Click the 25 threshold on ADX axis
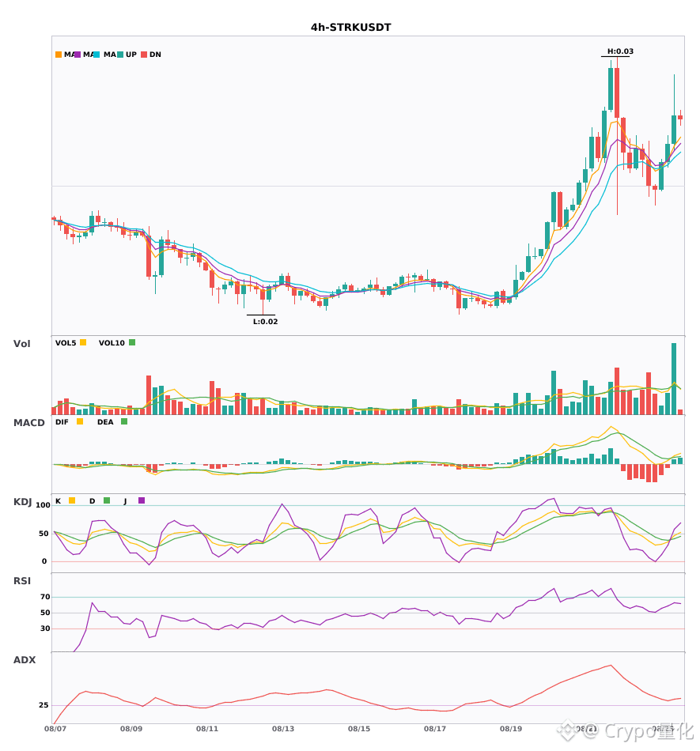The height and width of the screenshot is (751, 700). pyautogui.click(x=44, y=705)
